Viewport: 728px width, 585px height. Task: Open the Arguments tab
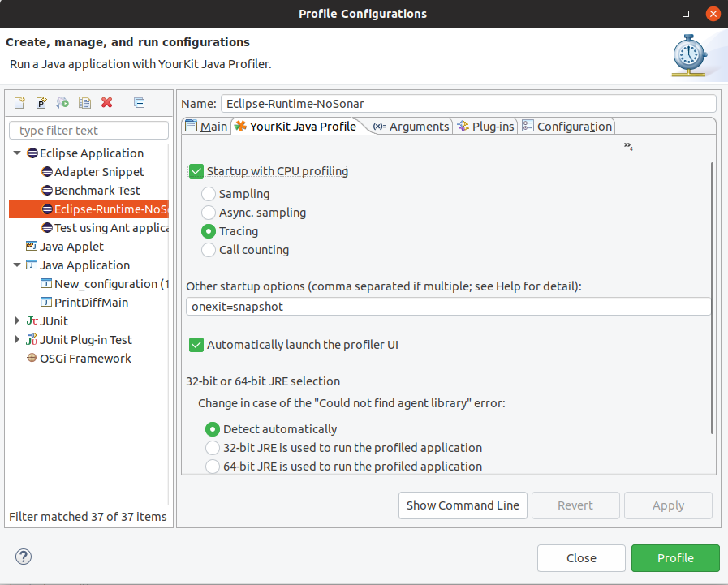click(x=411, y=127)
